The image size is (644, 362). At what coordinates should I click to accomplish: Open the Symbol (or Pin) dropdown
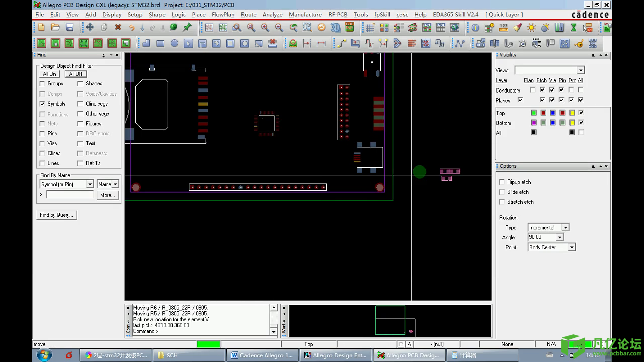(x=90, y=184)
